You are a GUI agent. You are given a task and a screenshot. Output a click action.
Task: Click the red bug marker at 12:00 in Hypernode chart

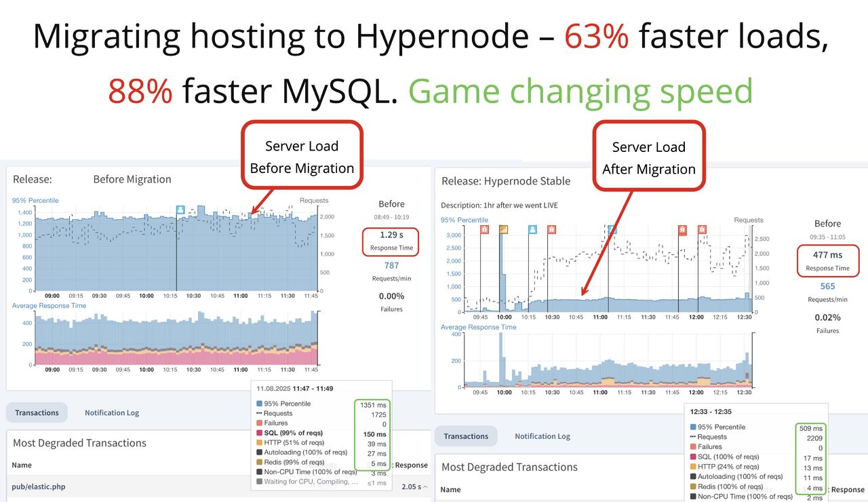[x=702, y=230]
